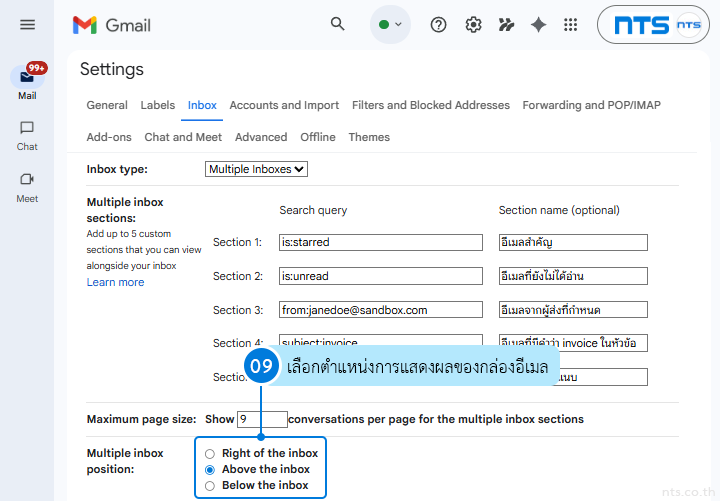Select Right of the inbox position

(210, 454)
